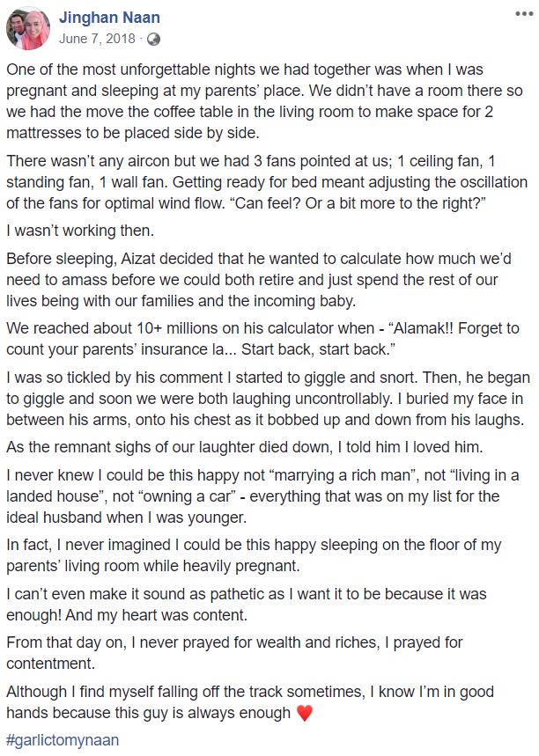
Task: Click the paragraph starting "I never knew I could"
Action: coord(264,497)
